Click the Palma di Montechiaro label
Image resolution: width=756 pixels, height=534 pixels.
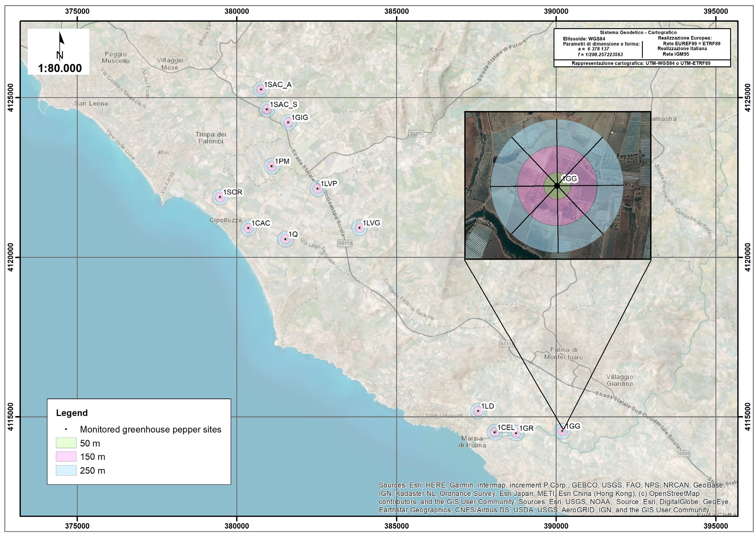tap(563, 353)
